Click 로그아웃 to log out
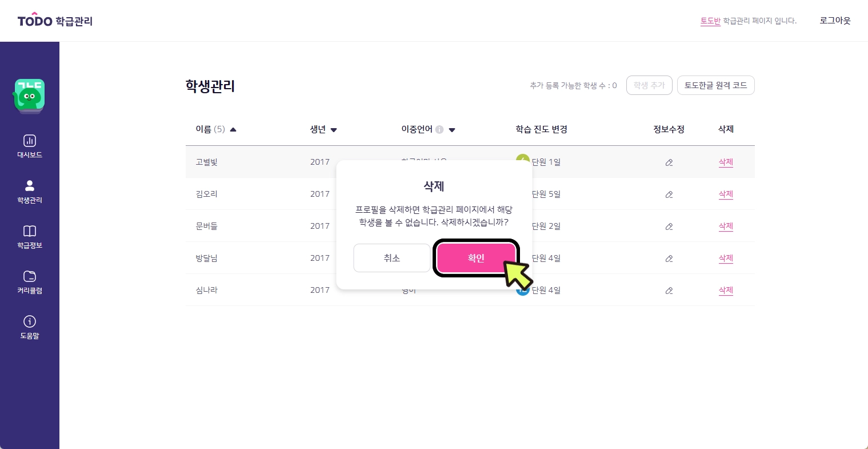This screenshot has height=449, width=868. pos(835,21)
